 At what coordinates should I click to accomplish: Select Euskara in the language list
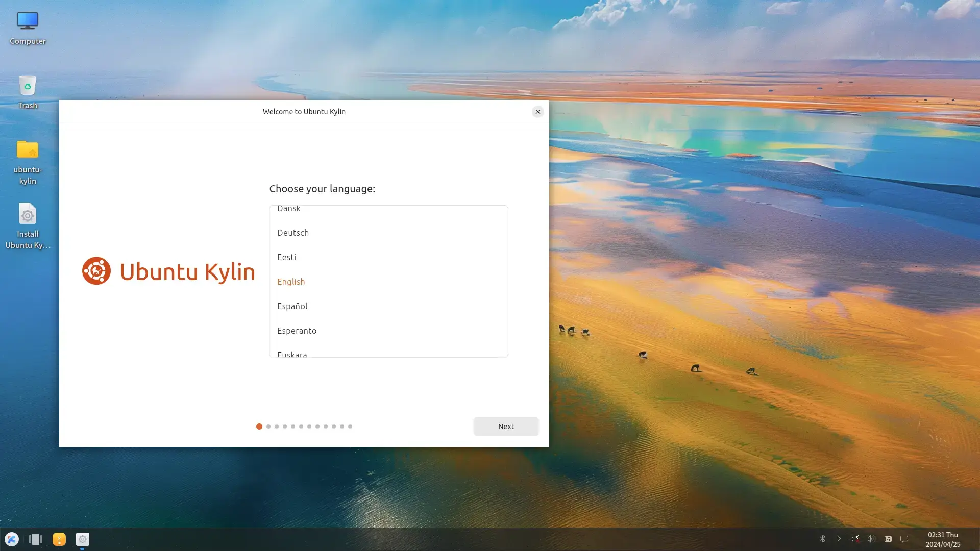(388, 351)
